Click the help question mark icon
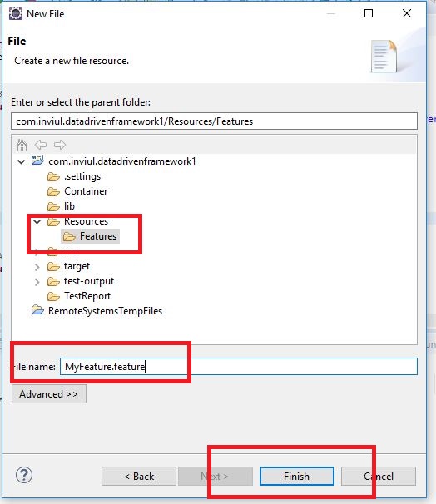 click(x=24, y=475)
